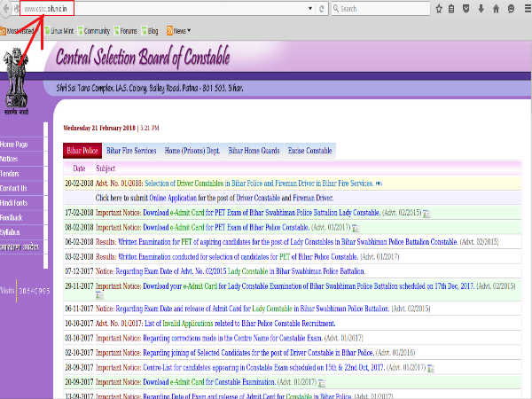This screenshot has width=532, height=399.
Task: Open Home Page in sidebar
Action: 14,145
